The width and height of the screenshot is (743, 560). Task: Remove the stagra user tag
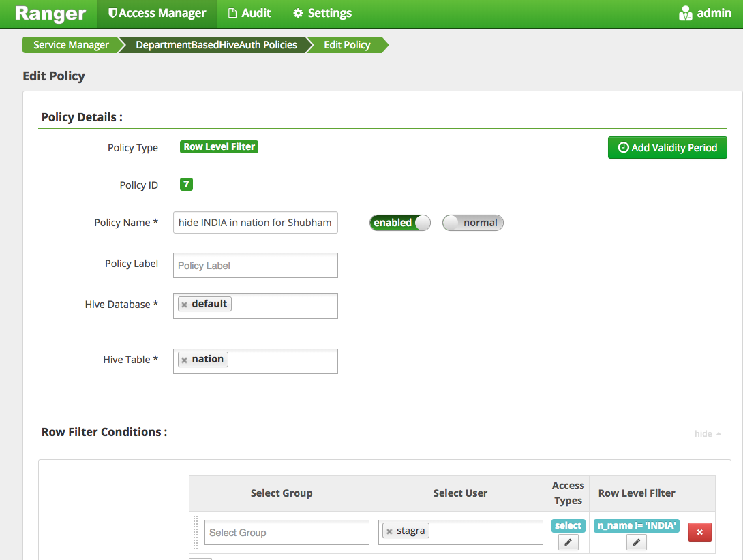[x=389, y=531]
